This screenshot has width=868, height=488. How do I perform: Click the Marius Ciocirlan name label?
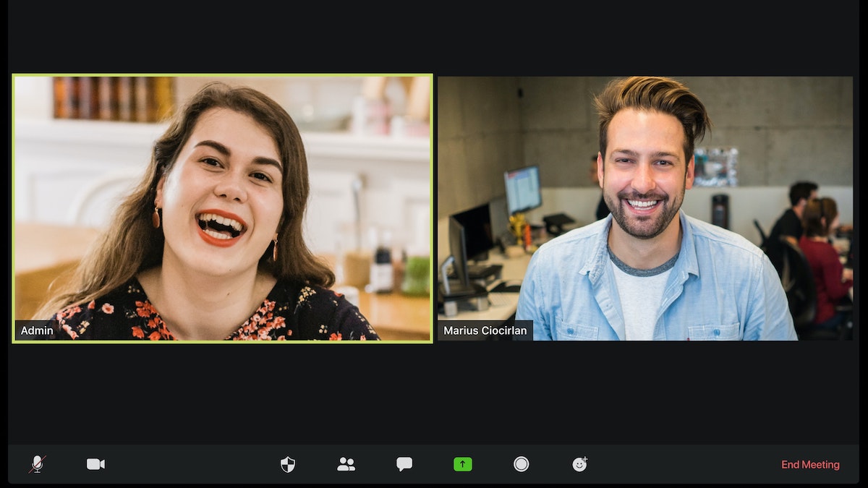[x=485, y=330]
